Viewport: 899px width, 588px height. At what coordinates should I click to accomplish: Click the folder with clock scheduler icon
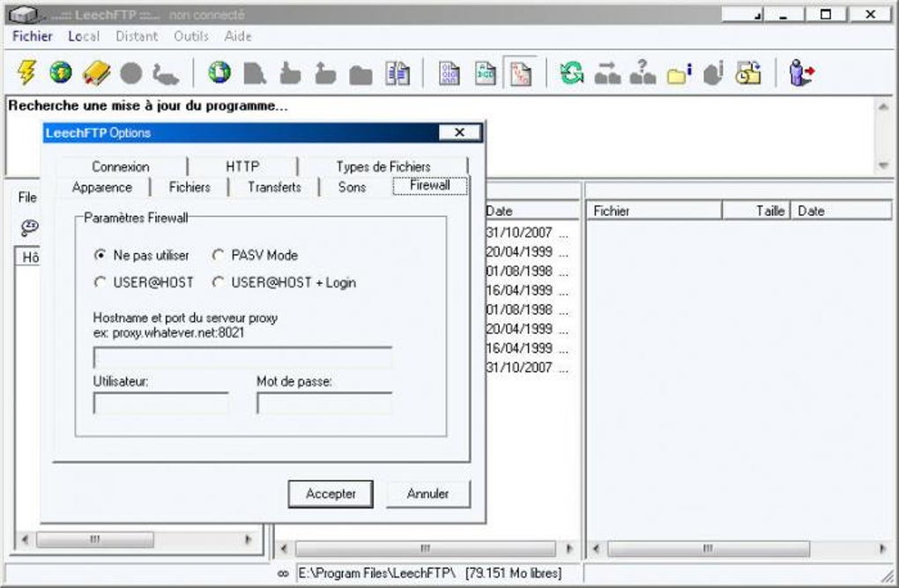click(748, 73)
